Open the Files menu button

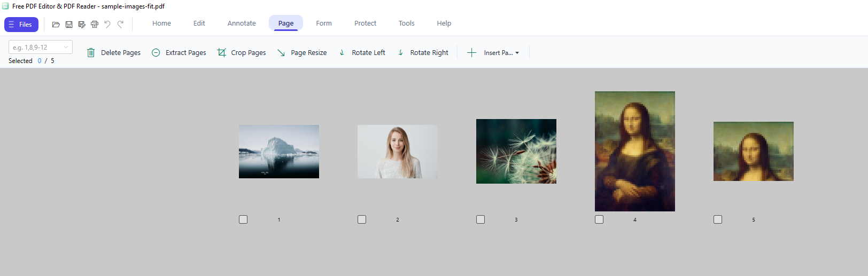point(21,25)
